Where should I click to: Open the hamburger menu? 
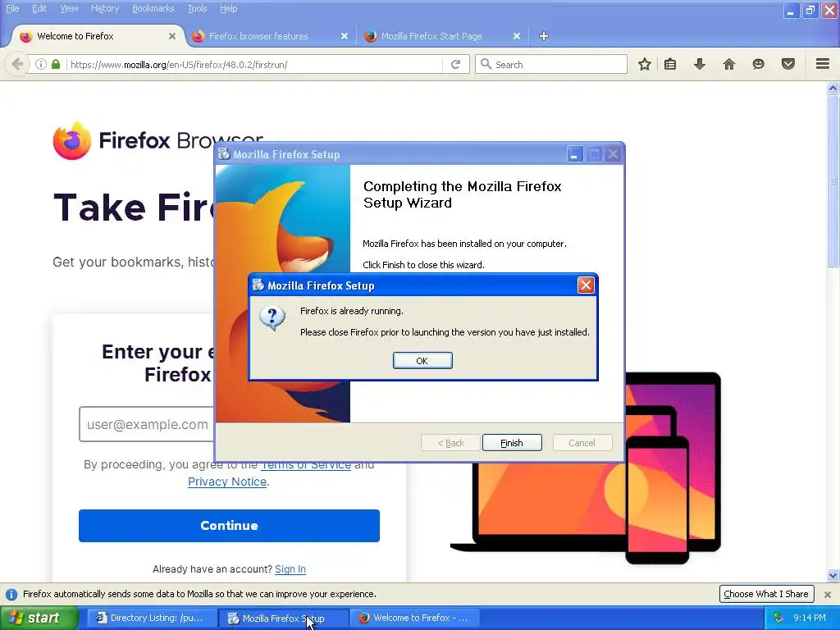(823, 64)
